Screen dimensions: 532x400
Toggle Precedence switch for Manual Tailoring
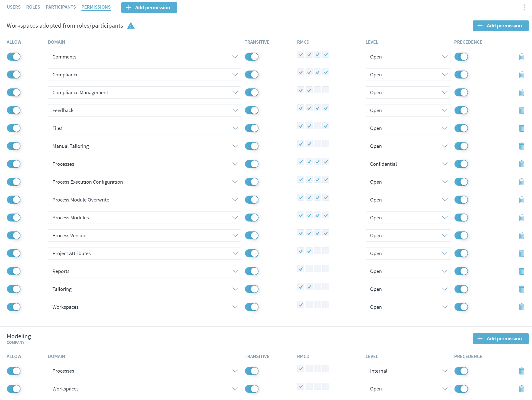[x=461, y=146]
